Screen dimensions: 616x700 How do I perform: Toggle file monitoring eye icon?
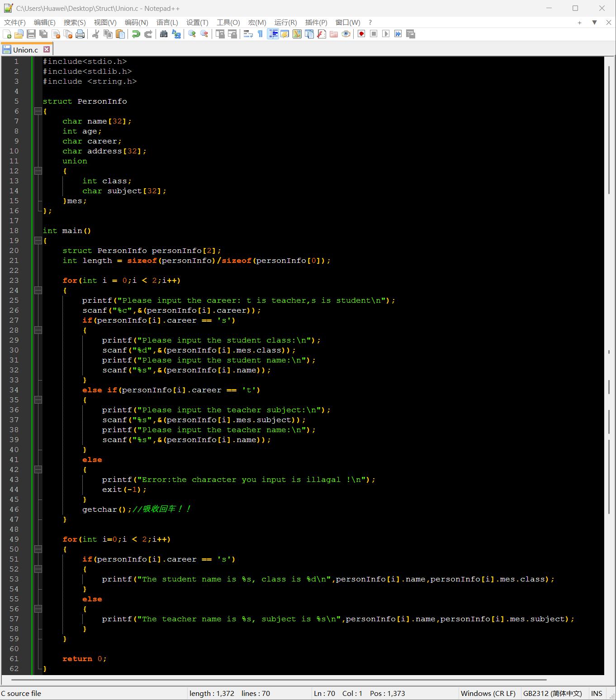coord(346,34)
